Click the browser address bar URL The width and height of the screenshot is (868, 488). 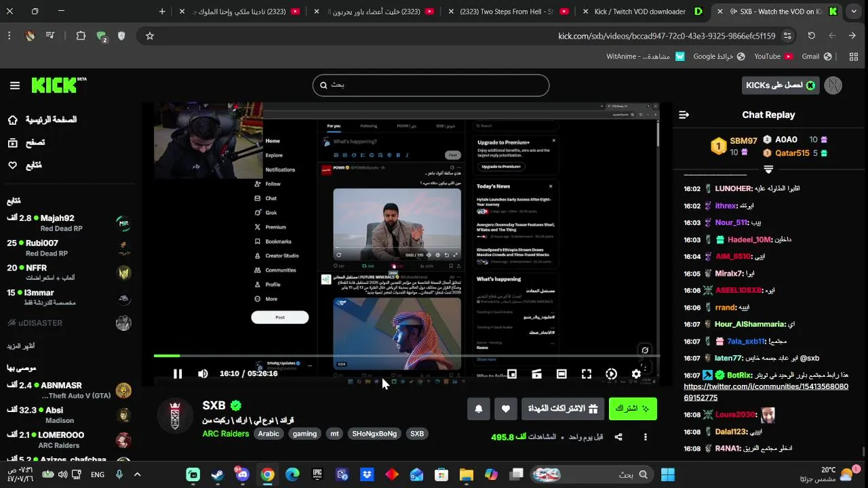(667, 36)
